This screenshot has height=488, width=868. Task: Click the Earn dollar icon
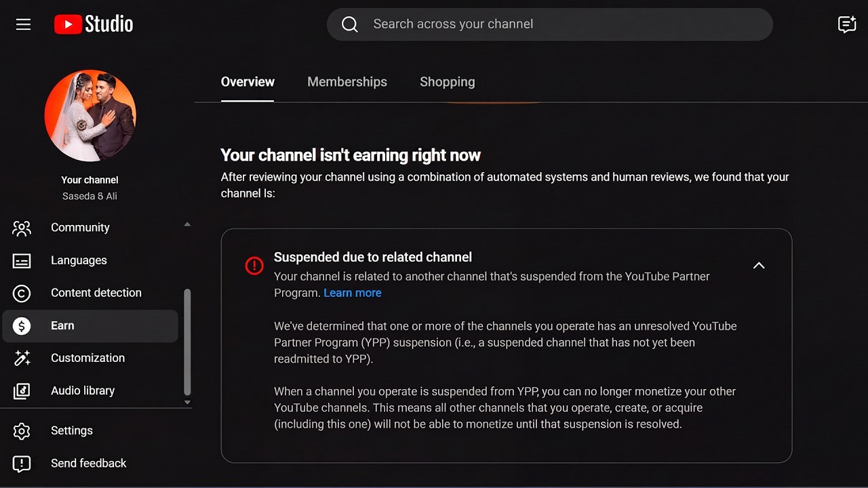(22, 326)
